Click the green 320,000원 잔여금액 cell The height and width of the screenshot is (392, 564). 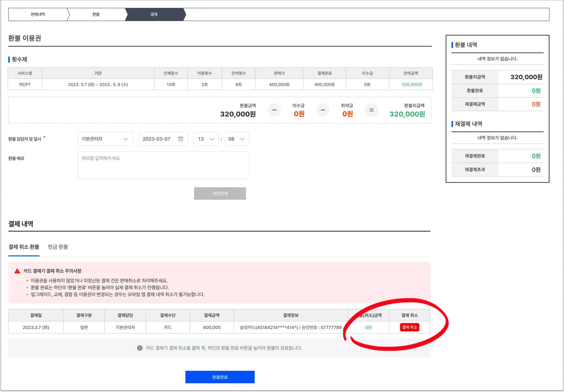click(411, 84)
